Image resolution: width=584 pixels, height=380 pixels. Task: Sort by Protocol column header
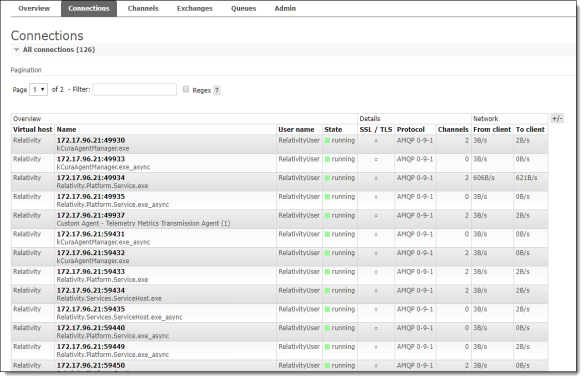[x=410, y=129]
